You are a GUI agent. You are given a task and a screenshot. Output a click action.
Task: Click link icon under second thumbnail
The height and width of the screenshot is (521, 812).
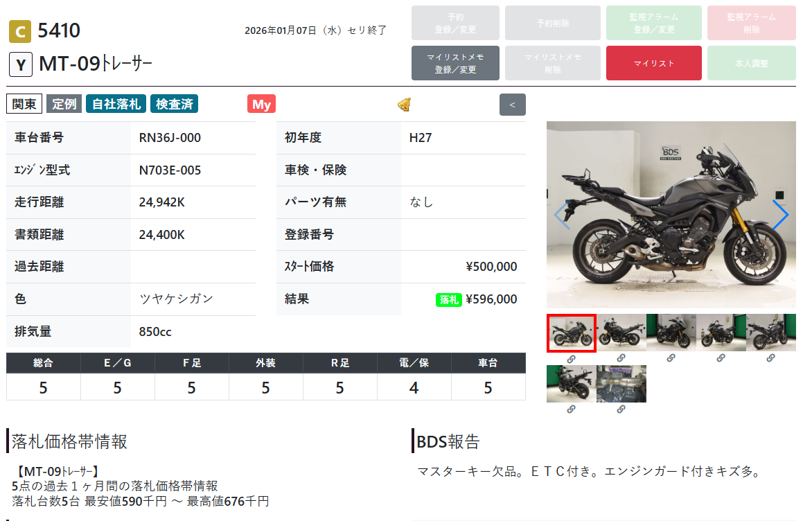coord(621,358)
